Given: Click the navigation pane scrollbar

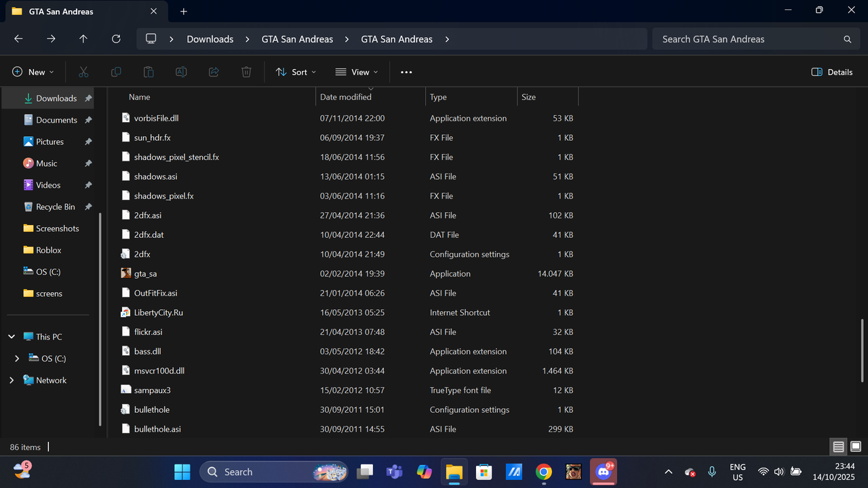Looking at the screenshot, I should 100,319.
